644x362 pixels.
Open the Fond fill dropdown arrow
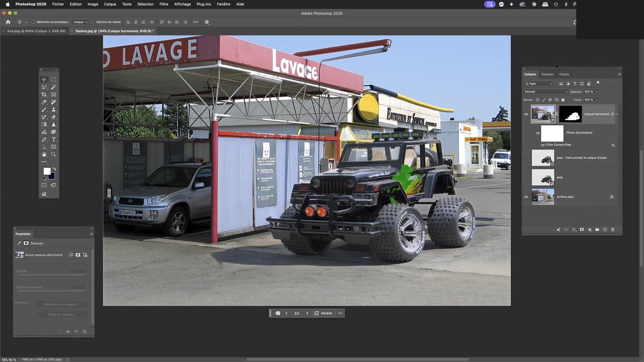(x=597, y=100)
